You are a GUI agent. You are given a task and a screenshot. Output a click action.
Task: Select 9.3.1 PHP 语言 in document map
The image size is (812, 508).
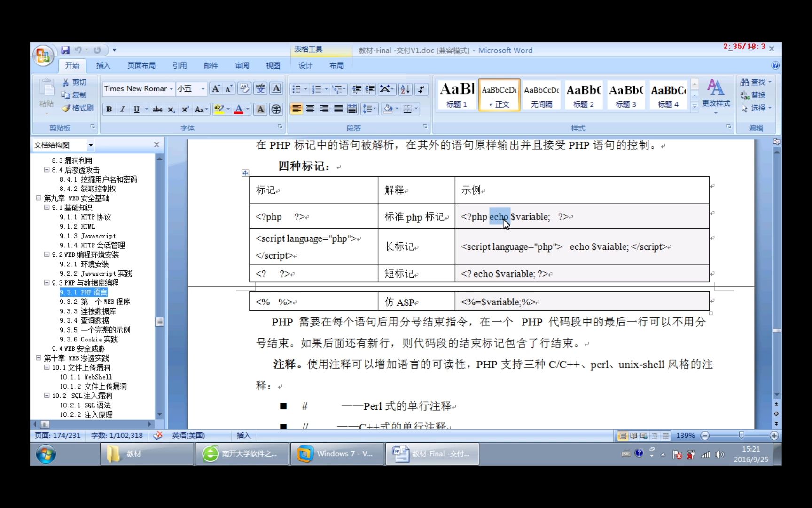click(84, 292)
